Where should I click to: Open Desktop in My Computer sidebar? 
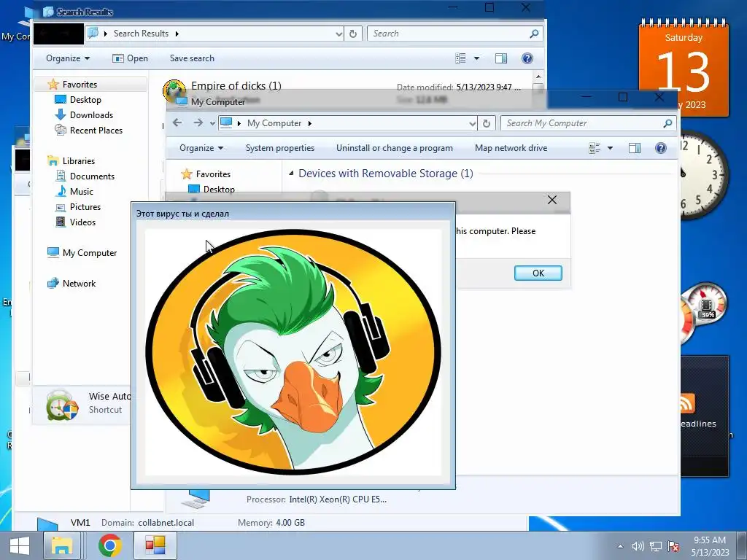pyautogui.click(x=212, y=189)
